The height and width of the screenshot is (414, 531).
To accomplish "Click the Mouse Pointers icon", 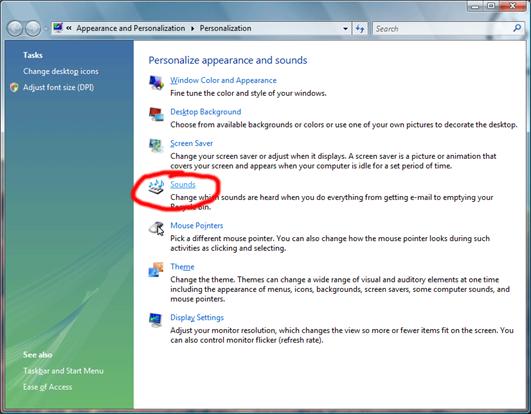I will [x=156, y=228].
